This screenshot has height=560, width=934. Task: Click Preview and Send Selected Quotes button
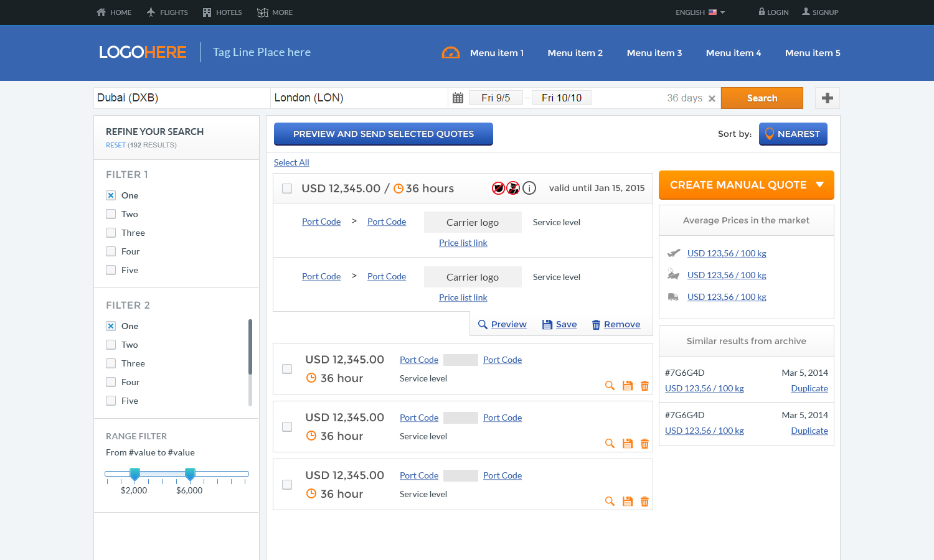click(383, 134)
